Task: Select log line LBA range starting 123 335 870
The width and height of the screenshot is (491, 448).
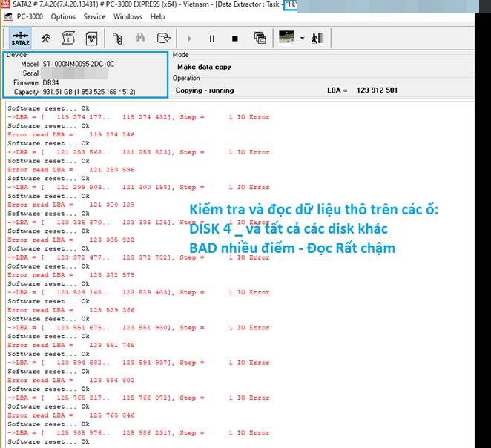Action: [139, 223]
